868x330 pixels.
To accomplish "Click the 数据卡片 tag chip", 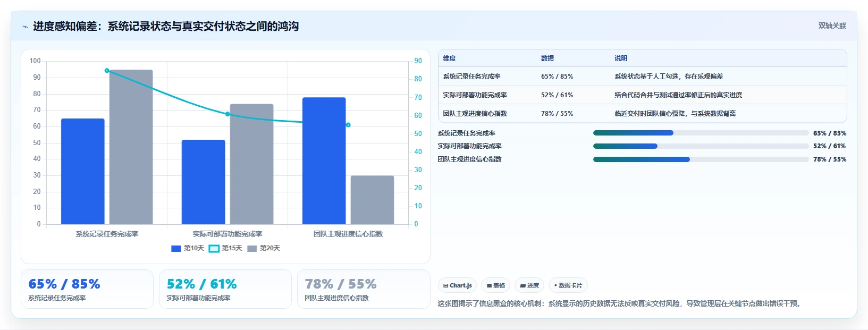I will coord(568,285).
